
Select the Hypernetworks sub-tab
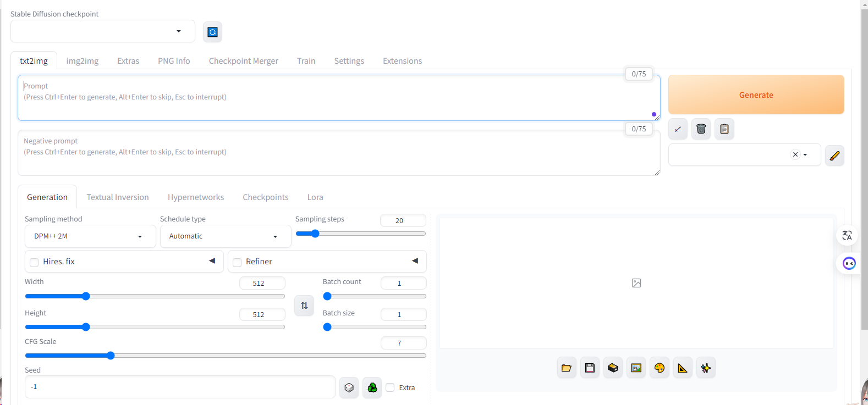196,197
